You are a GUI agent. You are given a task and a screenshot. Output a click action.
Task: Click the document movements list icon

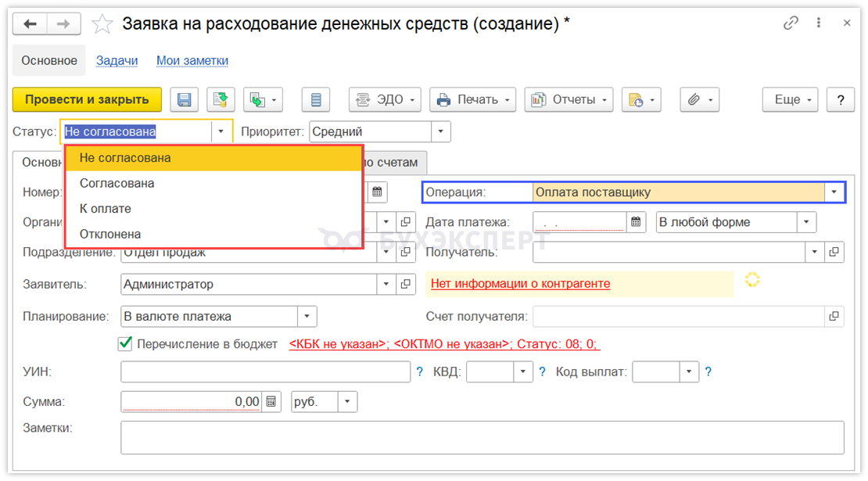[x=316, y=99]
